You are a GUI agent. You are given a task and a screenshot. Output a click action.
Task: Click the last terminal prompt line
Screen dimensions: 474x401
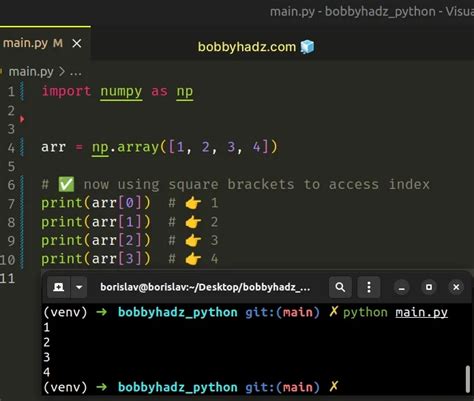coord(191,387)
